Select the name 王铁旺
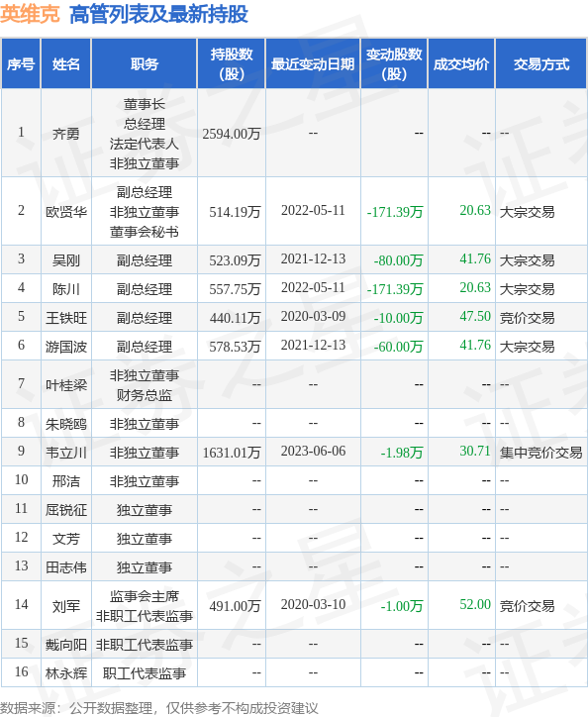This screenshot has height=717, width=588. coord(66,318)
